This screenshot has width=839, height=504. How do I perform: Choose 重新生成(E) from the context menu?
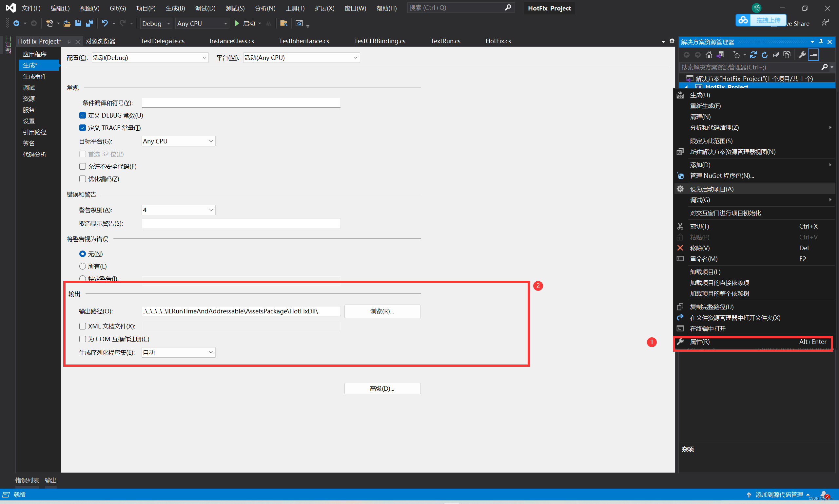pos(754,106)
